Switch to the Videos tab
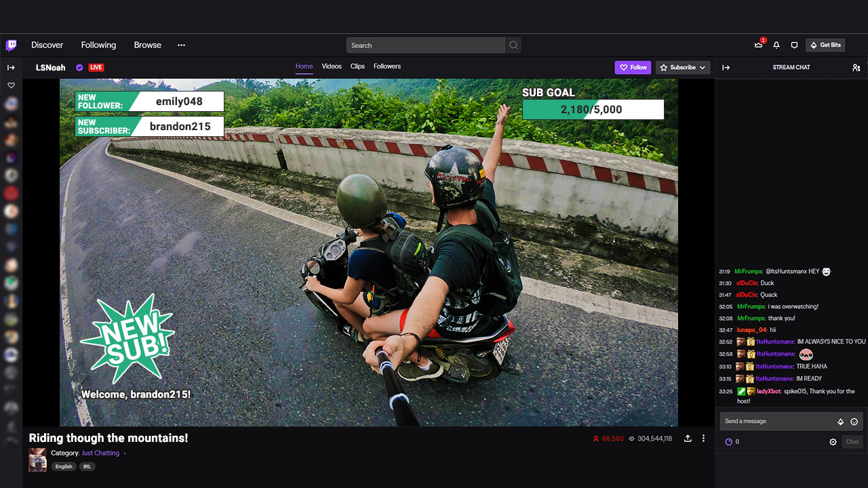This screenshot has width=868, height=488. pyautogui.click(x=331, y=66)
